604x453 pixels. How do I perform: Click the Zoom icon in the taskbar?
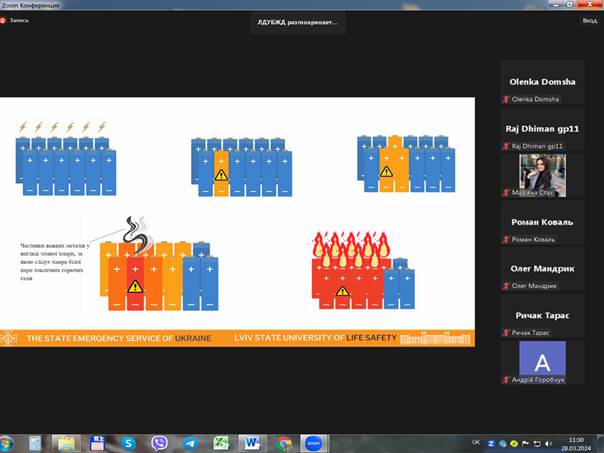point(312,442)
